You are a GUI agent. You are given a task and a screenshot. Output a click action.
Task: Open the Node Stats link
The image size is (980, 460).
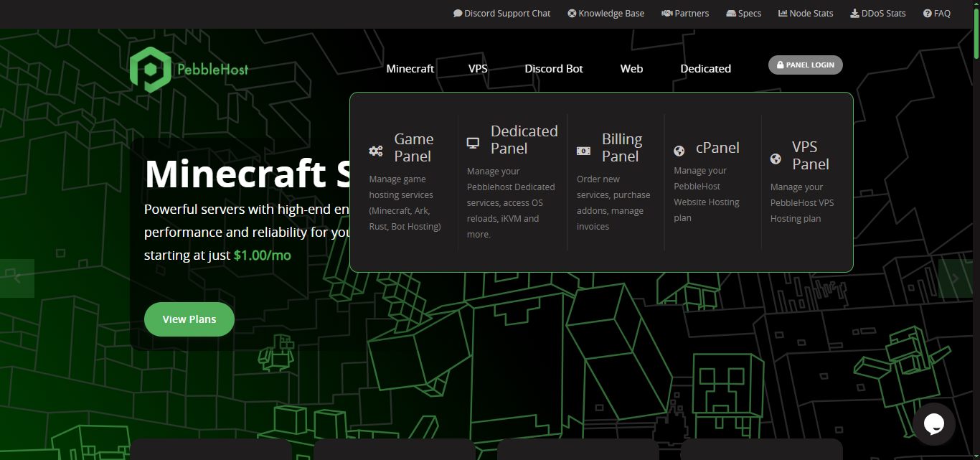pyautogui.click(x=806, y=13)
